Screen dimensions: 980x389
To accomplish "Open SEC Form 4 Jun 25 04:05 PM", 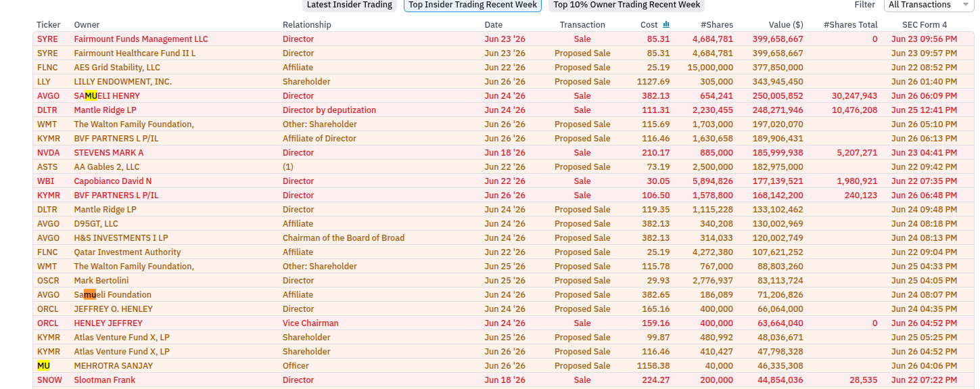I will tap(924, 280).
